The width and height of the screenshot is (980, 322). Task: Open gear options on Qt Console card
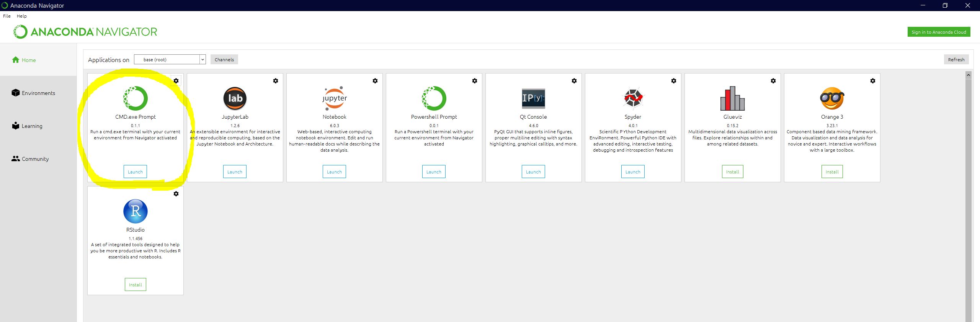pos(574,81)
